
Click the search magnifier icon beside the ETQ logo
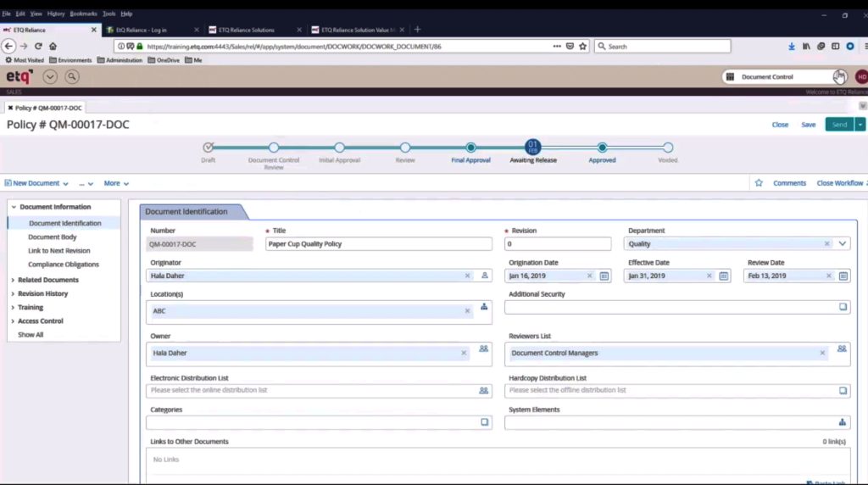point(72,76)
